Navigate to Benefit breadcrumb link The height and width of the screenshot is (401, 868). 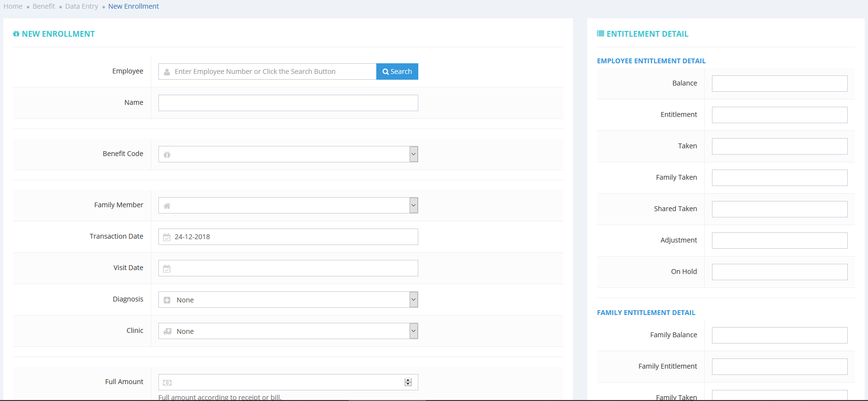click(43, 6)
